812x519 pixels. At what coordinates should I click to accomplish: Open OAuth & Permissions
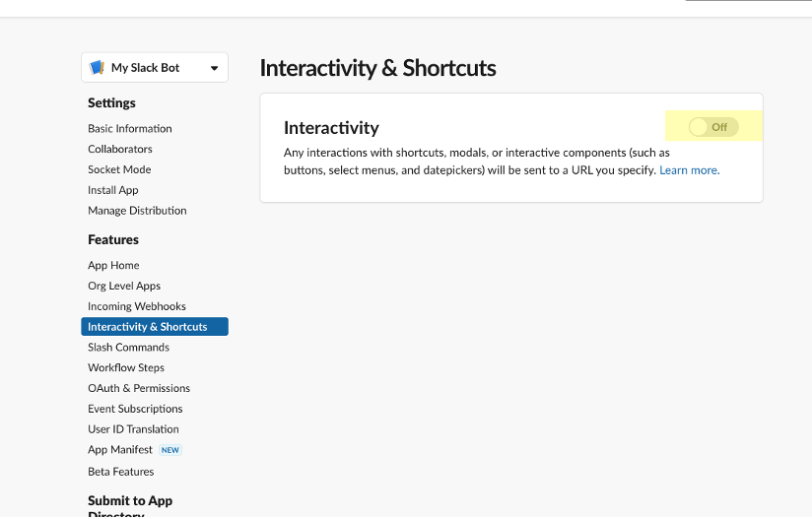click(x=139, y=388)
